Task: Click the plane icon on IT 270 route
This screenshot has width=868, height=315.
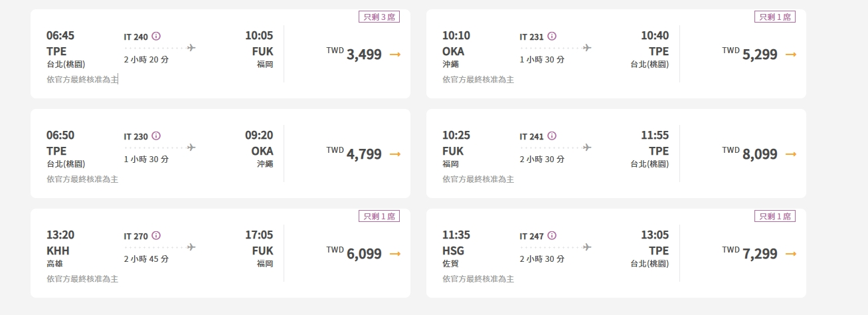Action: (x=191, y=247)
